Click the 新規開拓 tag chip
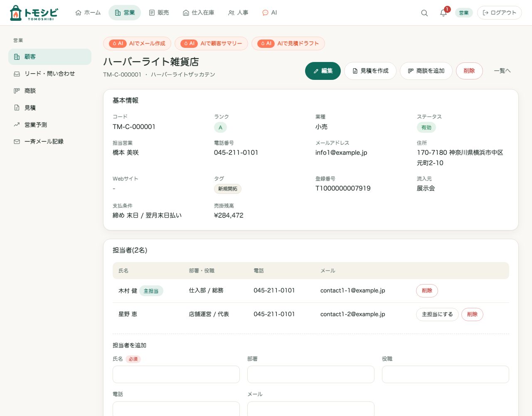532x416 pixels. (228, 189)
